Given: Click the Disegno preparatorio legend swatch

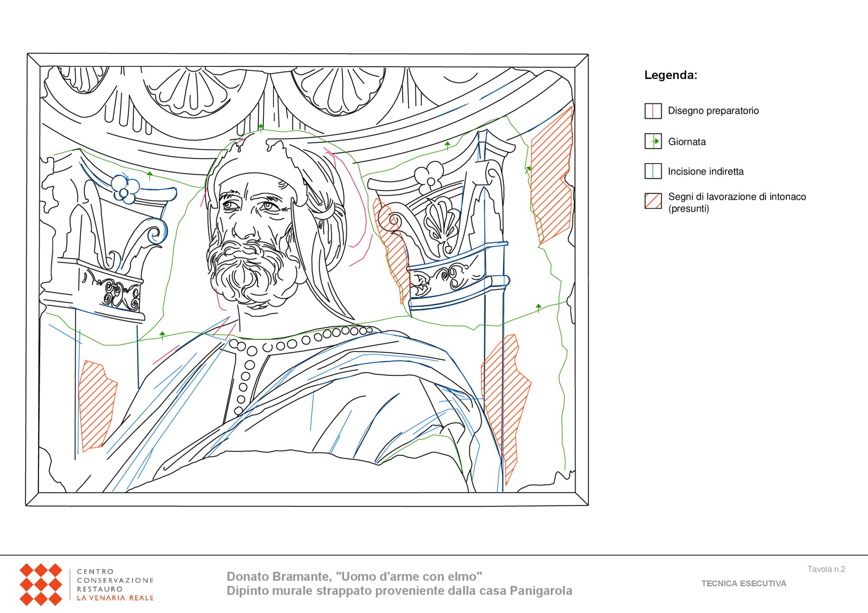Looking at the screenshot, I should (x=653, y=111).
